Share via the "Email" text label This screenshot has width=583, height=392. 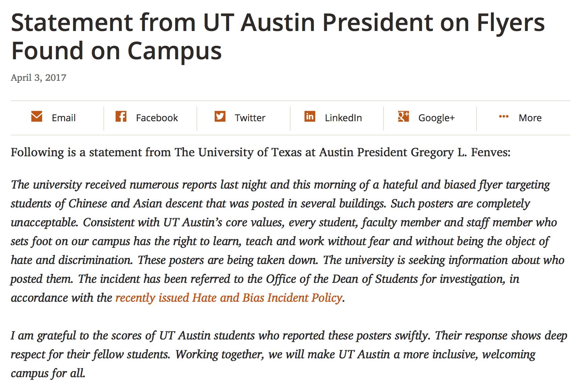(64, 118)
